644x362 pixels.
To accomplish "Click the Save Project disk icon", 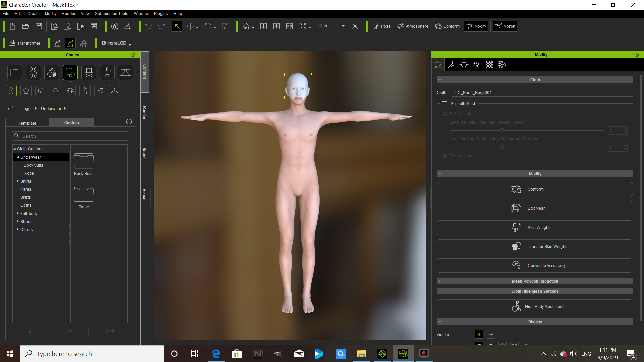I will [39, 26].
